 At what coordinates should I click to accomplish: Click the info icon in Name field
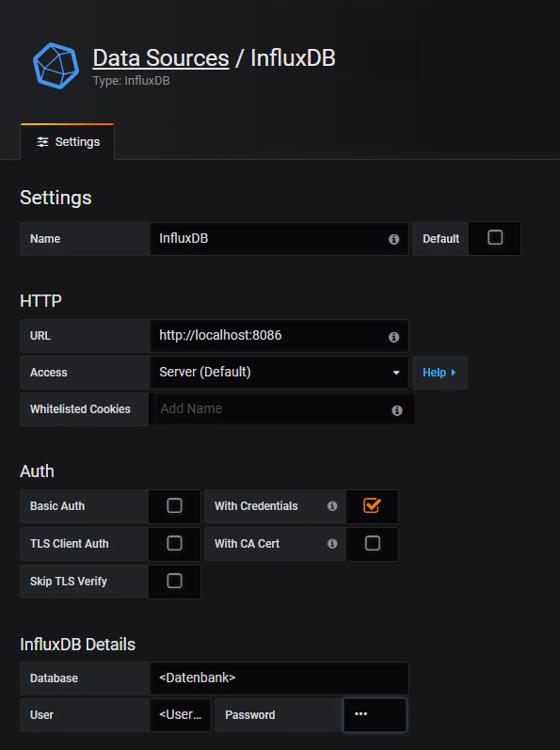393,239
